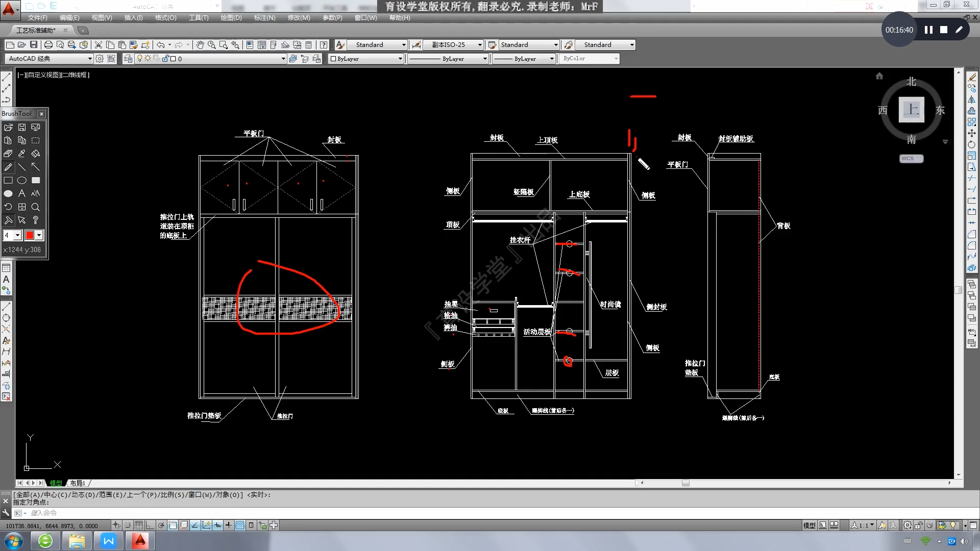The height and width of the screenshot is (551, 980).
Task: Toggle Ortho Mode in status bar
Action: [150, 525]
